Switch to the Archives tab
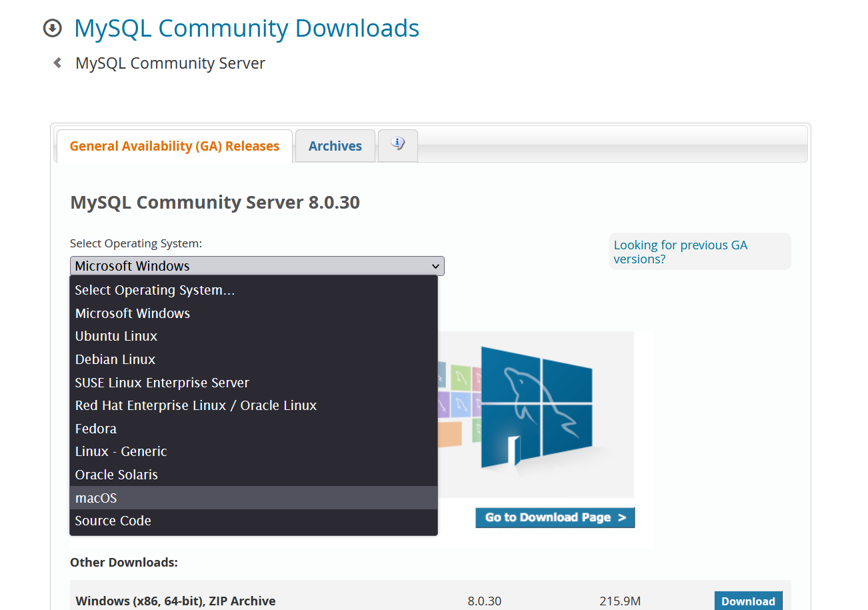 click(335, 146)
